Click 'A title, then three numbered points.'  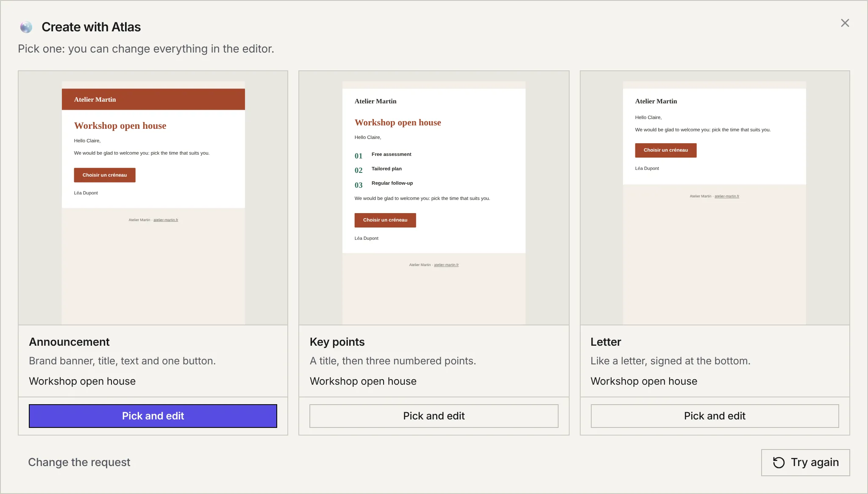[393, 361]
